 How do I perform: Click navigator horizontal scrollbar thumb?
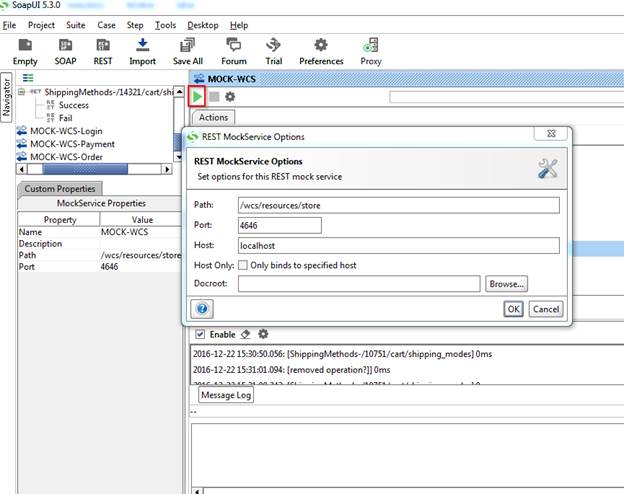[85, 169]
